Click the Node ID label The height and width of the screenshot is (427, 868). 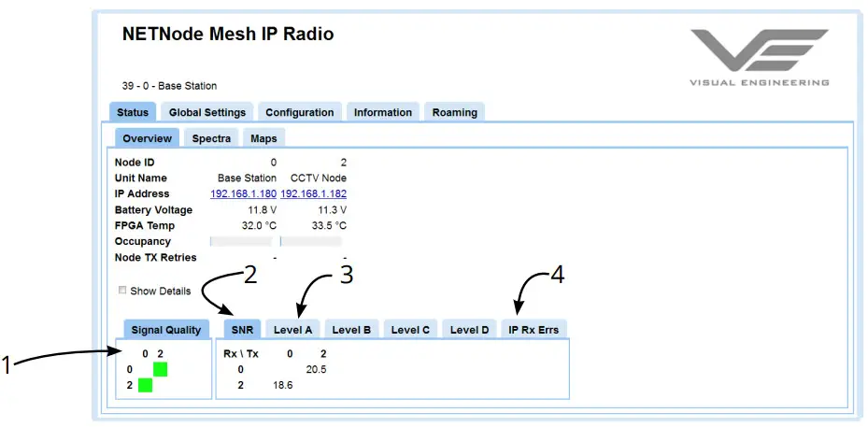135,163
